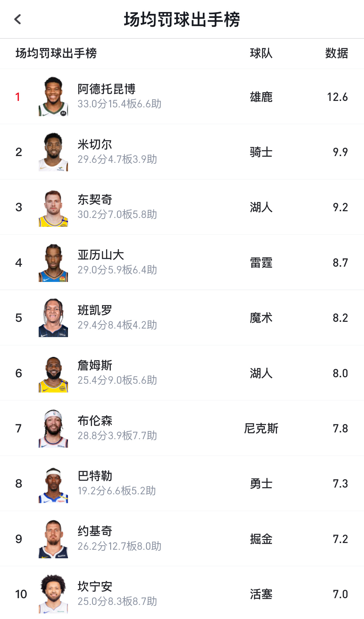Open the rank 4 row stat 8.7
Image resolution: width=364 pixels, height=619 pixels.
(340, 263)
